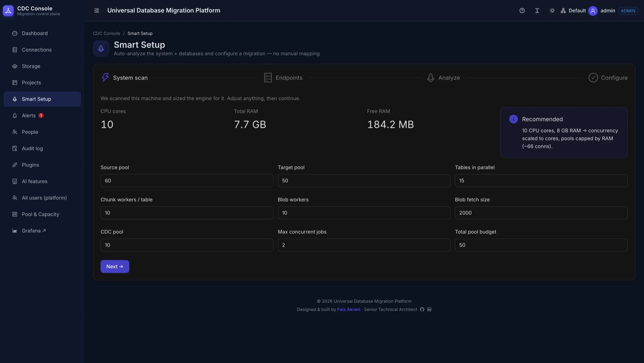This screenshot has width=644, height=363.
Task: Click the Audit log icon
Action: tap(14, 148)
